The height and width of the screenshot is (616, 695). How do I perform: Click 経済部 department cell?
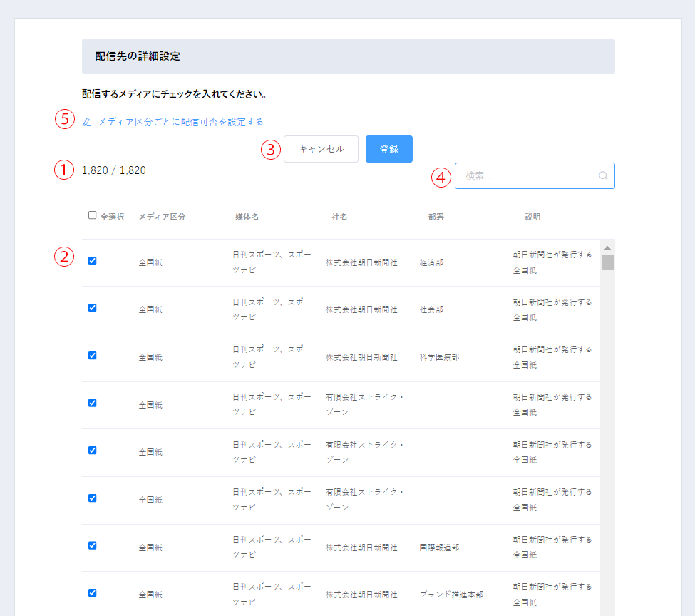pyautogui.click(x=431, y=262)
